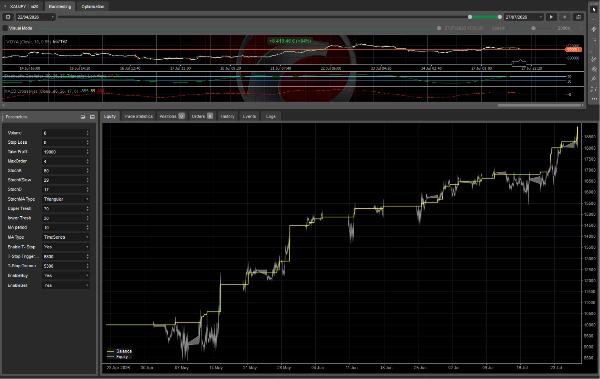Click the Stop Loss stepper arrows
The image size is (600, 379).
(x=88, y=142)
